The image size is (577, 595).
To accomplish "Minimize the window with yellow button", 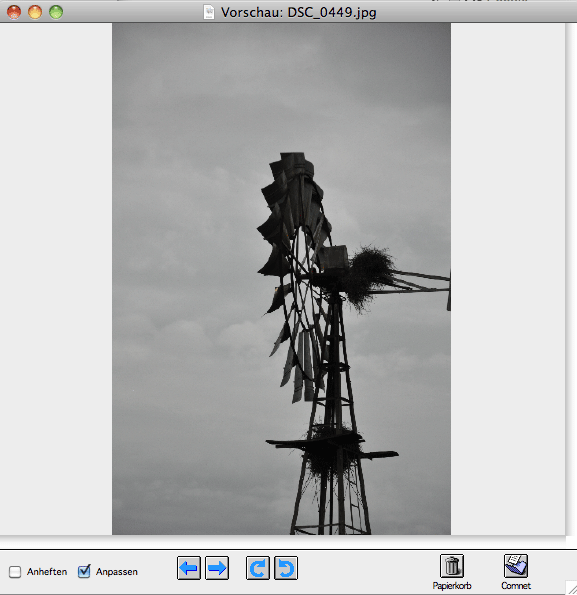I will coord(35,12).
